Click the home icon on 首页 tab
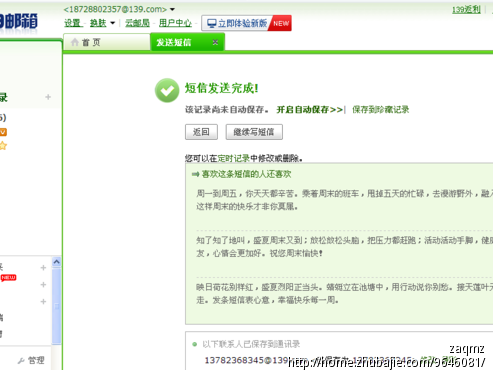Viewport: 493px width, 370px height. click(x=75, y=42)
